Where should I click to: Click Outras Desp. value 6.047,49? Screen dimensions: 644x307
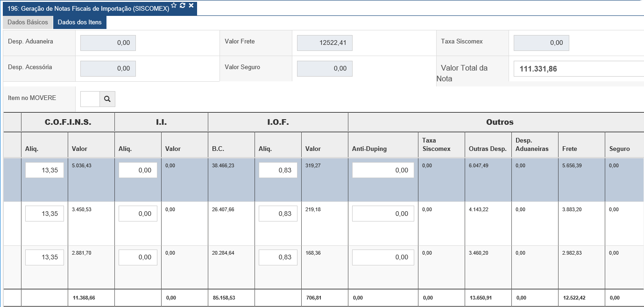click(x=479, y=165)
